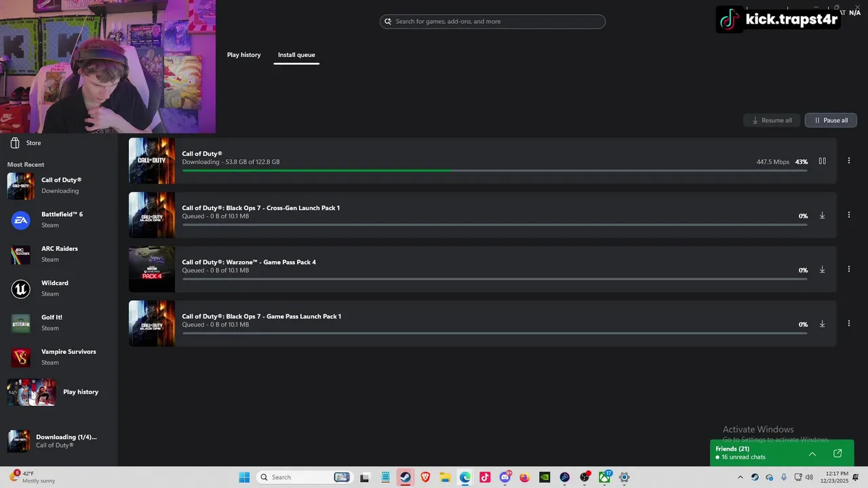The image size is (868, 488).
Task: Click the Call of Duty download progress bar
Action: (x=494, y=170)
